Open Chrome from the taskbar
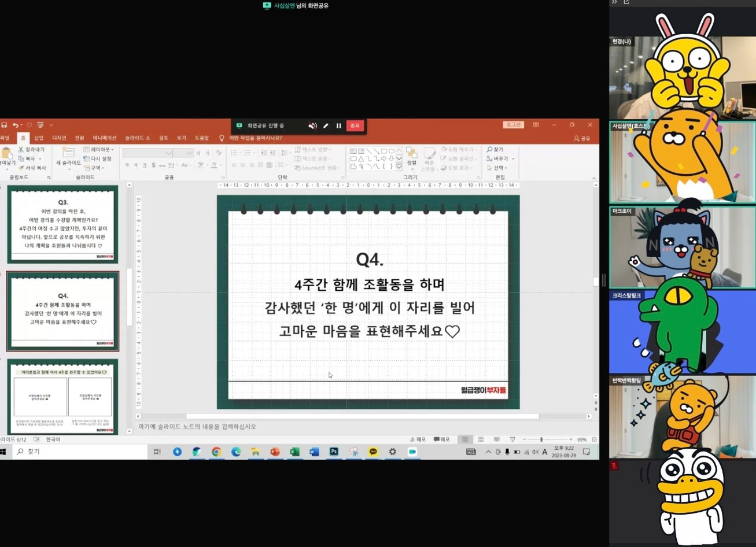Screen dimensions: 756x547 point(216,452)
